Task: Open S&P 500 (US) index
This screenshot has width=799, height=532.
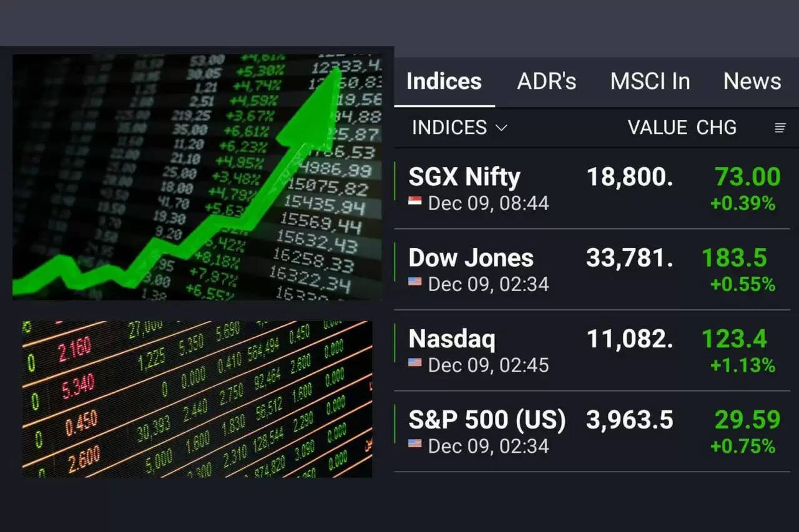Action: click(487, 420)
